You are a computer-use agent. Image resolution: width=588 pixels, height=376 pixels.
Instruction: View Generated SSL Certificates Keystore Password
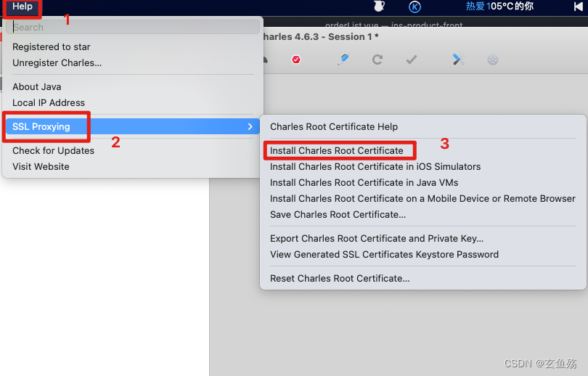pos(384,255)
